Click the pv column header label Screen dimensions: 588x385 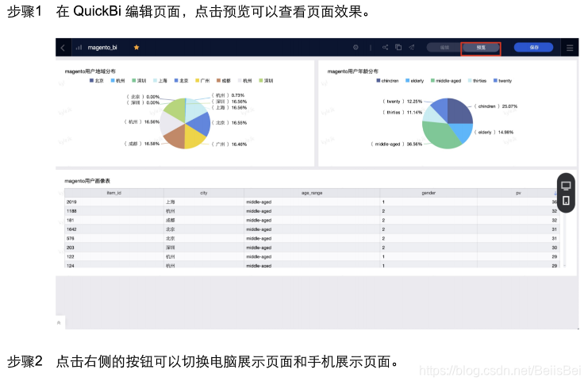[x=518, y=193]
